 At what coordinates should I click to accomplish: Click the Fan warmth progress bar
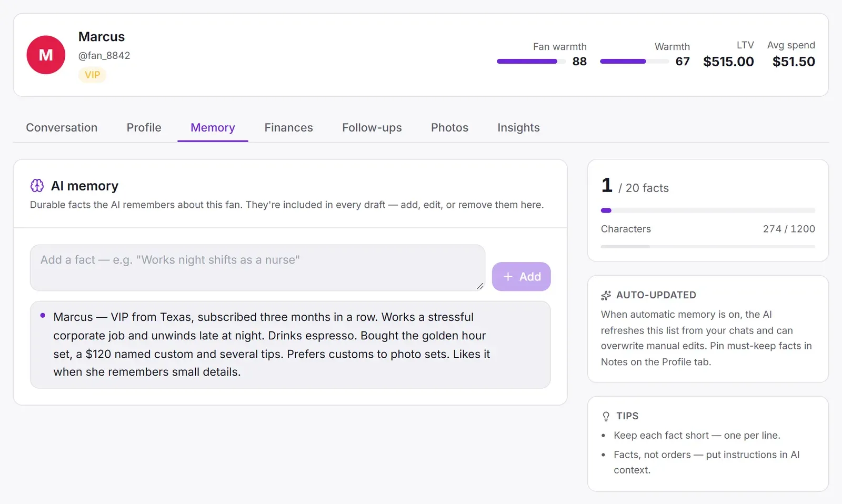click(x=531, y=62)
